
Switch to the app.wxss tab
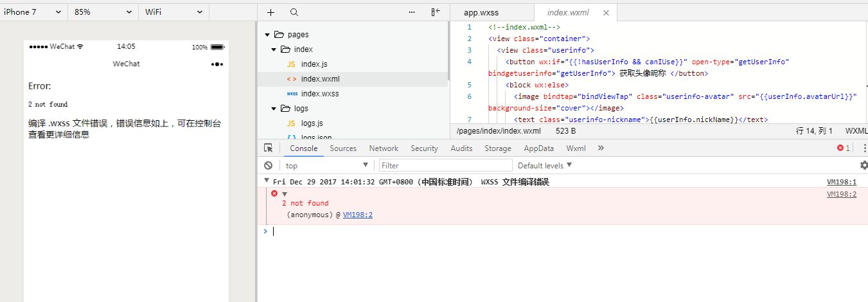pos(481,13)
